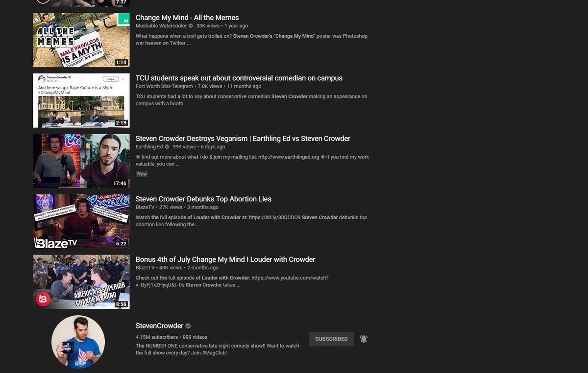588x373 pixels.
Task: Click the verified checkmark beside Earthling Ed
Action: (x=167, y=147)
